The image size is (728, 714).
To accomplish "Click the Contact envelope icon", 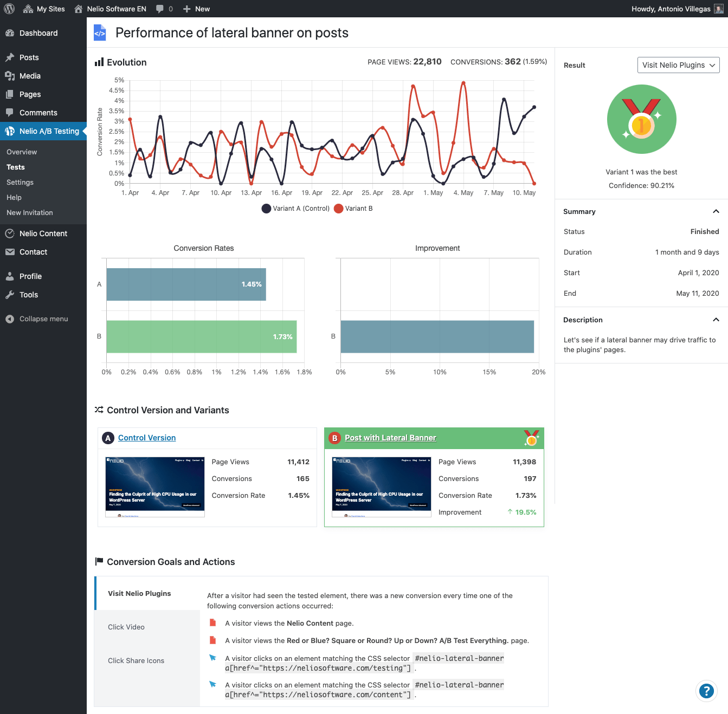I will coord(10,252).
